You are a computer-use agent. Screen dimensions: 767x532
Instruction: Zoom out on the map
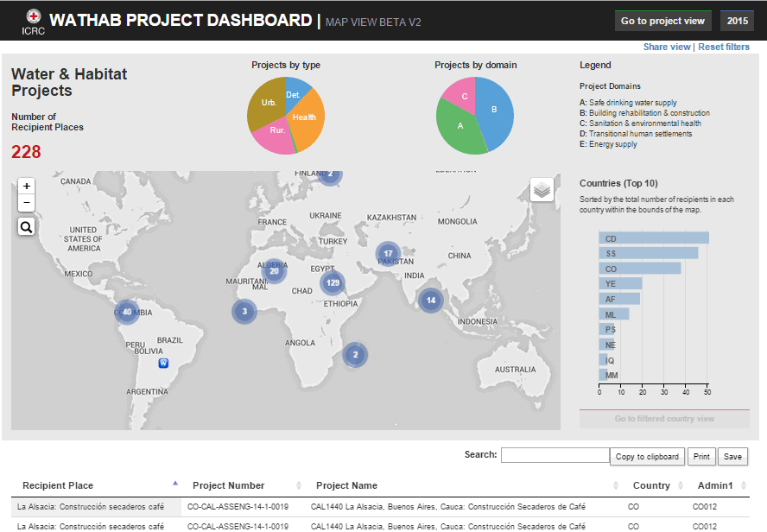[x=26, y=204]
